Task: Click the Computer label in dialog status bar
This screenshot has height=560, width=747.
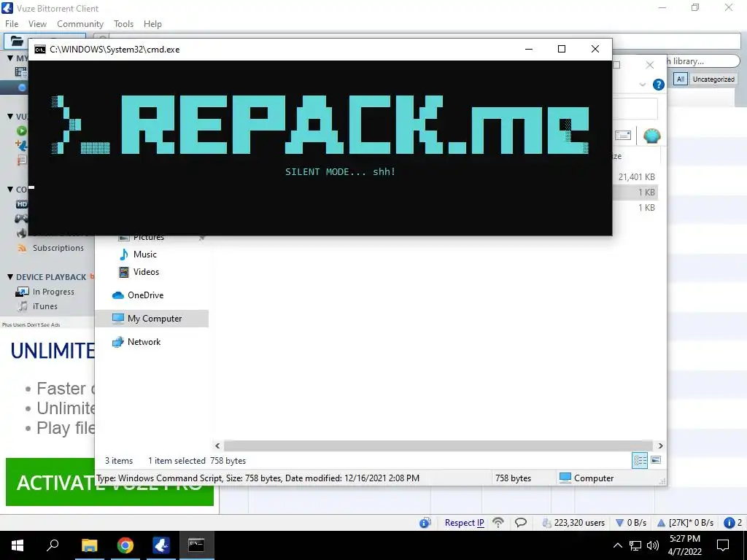Action: 594,478
